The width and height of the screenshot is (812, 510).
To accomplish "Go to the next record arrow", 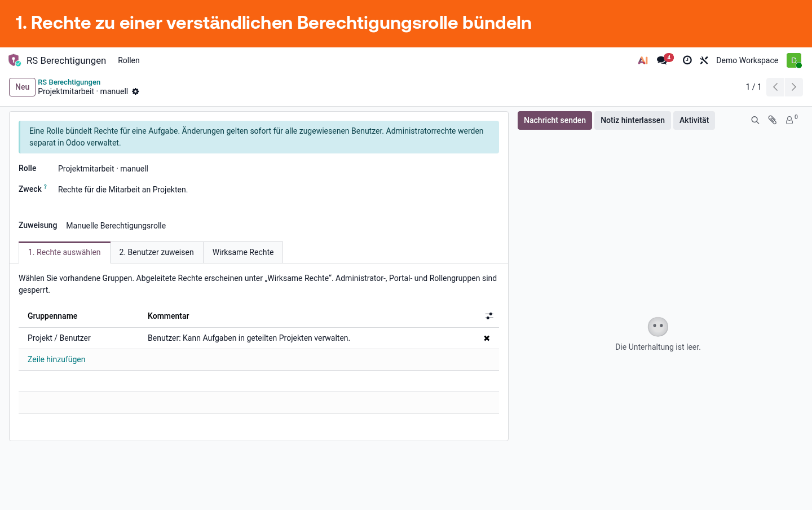I will [793, 87].
